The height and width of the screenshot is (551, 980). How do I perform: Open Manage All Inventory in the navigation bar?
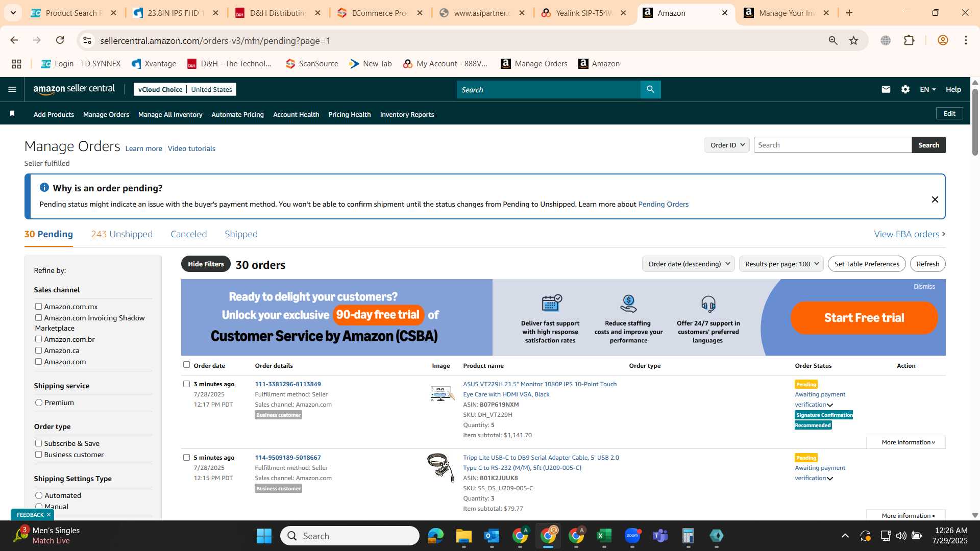click(x=170, y=115)
